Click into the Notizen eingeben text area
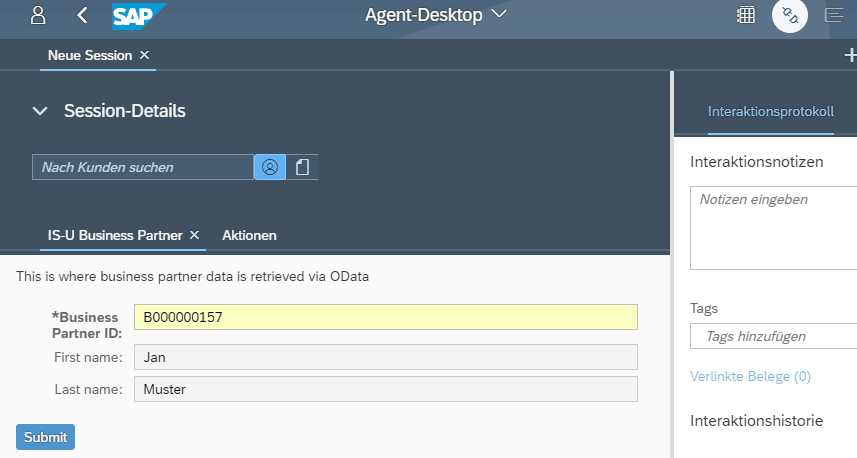Image resolution: width=857 pixels, height=458 pixels. pos(773,228)
